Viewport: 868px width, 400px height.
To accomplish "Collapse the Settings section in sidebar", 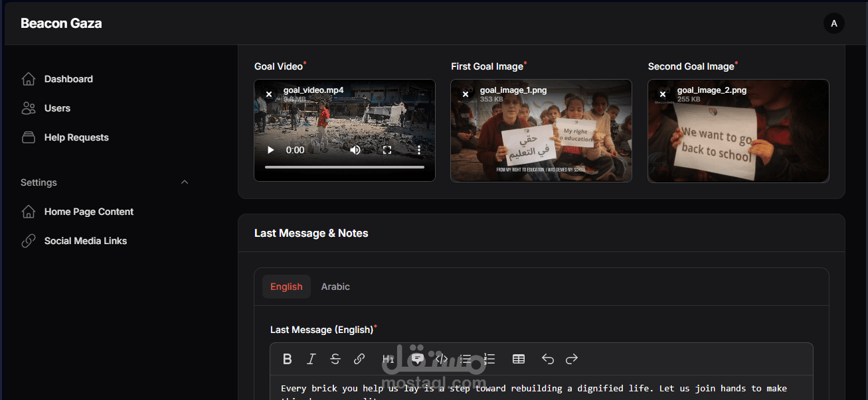I will pyautogui.click(x=185, y=182).
